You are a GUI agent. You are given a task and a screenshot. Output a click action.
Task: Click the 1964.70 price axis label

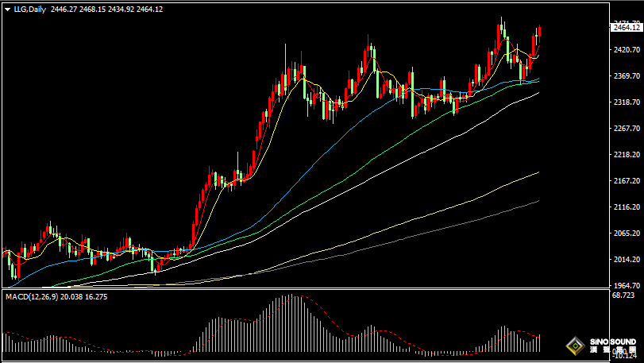[x=627, y=285]
